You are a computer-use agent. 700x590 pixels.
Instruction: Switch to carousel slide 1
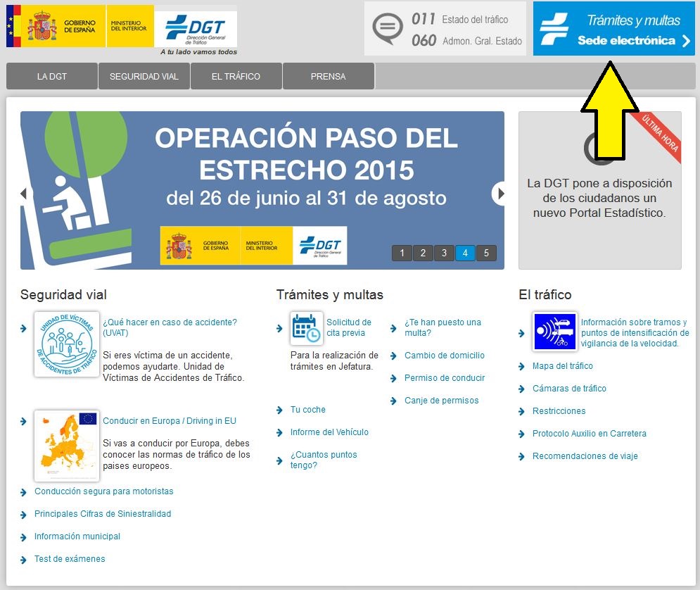pyautogui.click(x=402, y=253)
